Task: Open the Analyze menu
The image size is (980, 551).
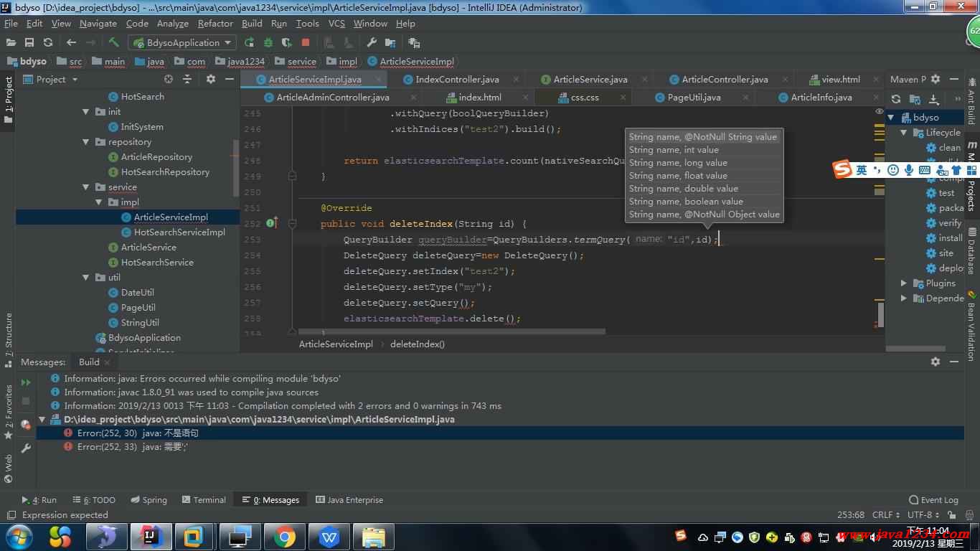Action: (172, 23)
